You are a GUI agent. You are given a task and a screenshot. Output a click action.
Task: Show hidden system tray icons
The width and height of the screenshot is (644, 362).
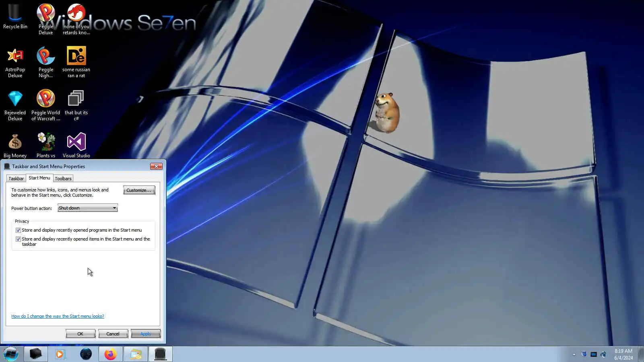tap(574, 354)
